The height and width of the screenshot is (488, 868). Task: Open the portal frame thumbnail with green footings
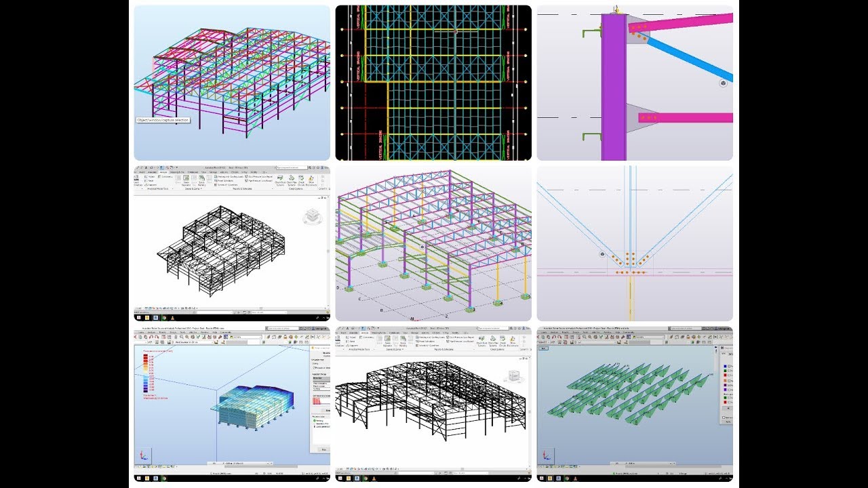click(433, 243)
